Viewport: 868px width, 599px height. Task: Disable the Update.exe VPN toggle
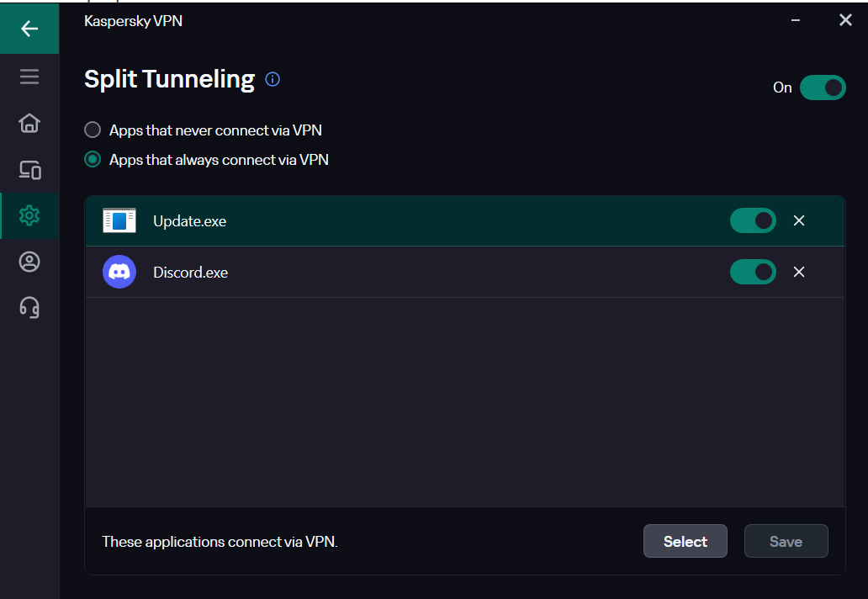(753, 220)
